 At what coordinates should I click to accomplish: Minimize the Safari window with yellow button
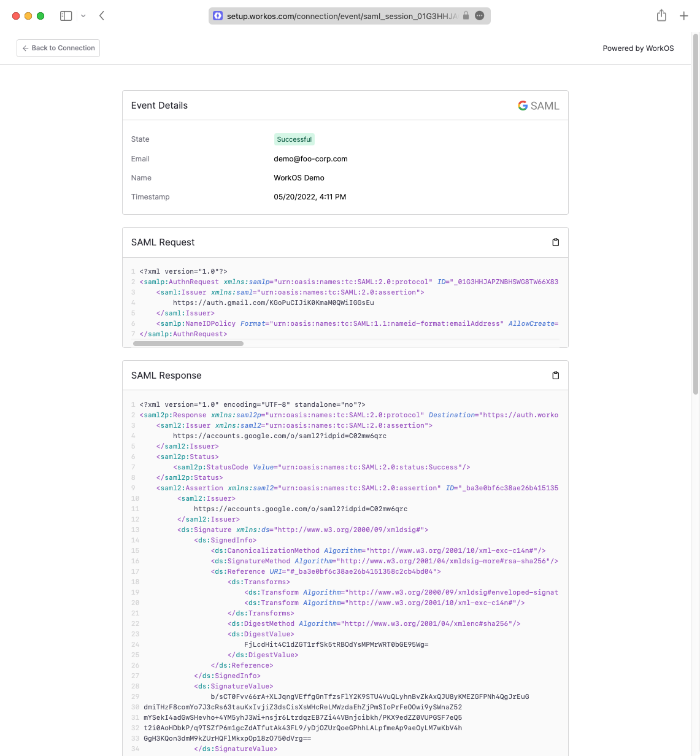pos(28,16)
